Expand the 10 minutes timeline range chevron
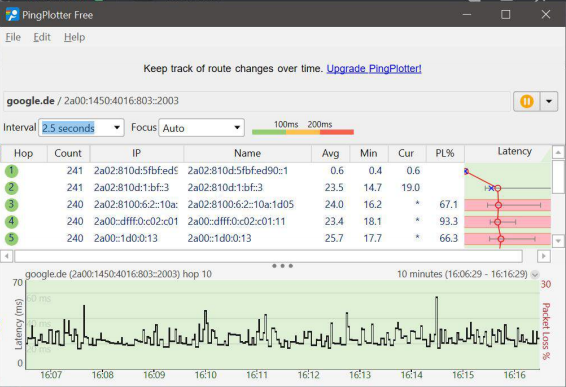The image size is (566, 387). coord(535,275)
